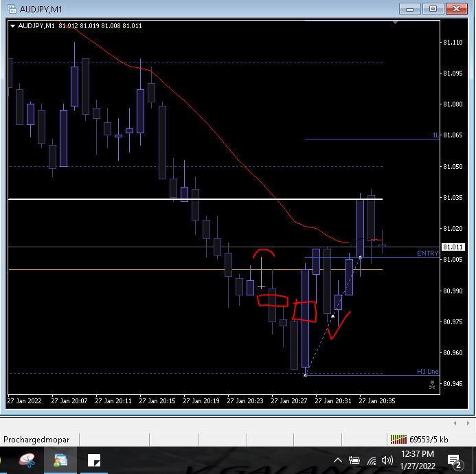Viewport: 476px width, 474px height.
Task: Select the 1L line label
Action: click(x=435, y=135)
